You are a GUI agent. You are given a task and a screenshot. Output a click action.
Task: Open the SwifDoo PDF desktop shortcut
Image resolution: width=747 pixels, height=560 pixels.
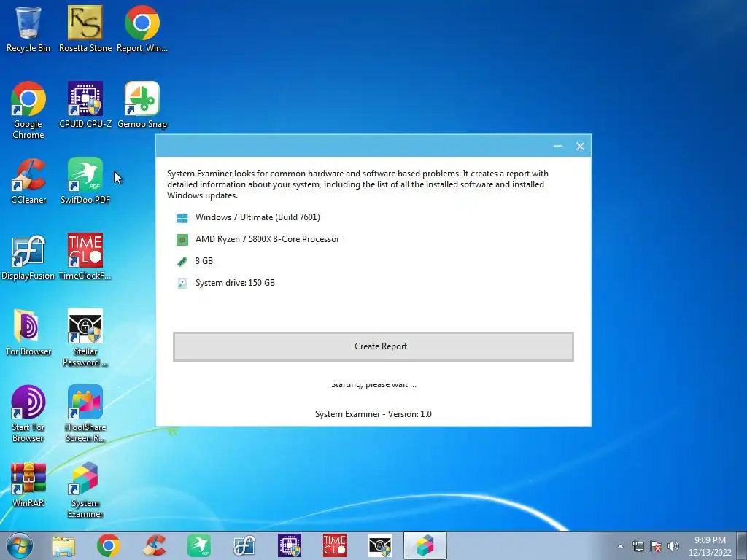(x=85, y=181)
